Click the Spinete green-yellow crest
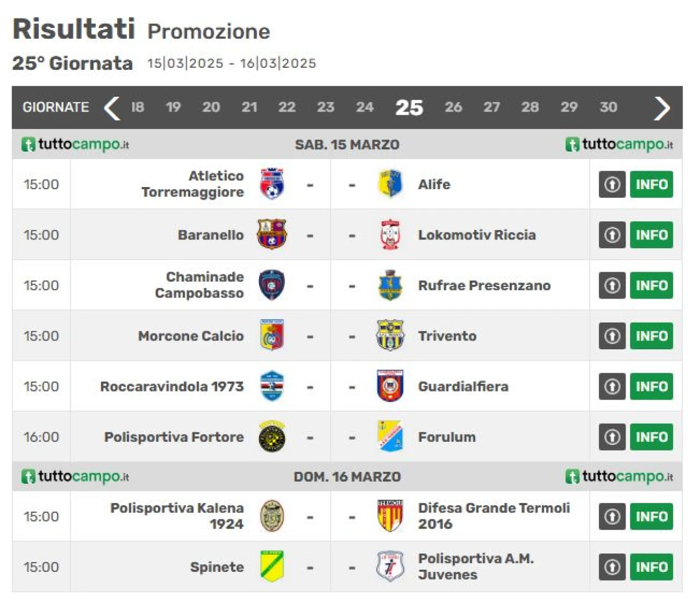The image size is (700, 603). (x=272, y=566)
